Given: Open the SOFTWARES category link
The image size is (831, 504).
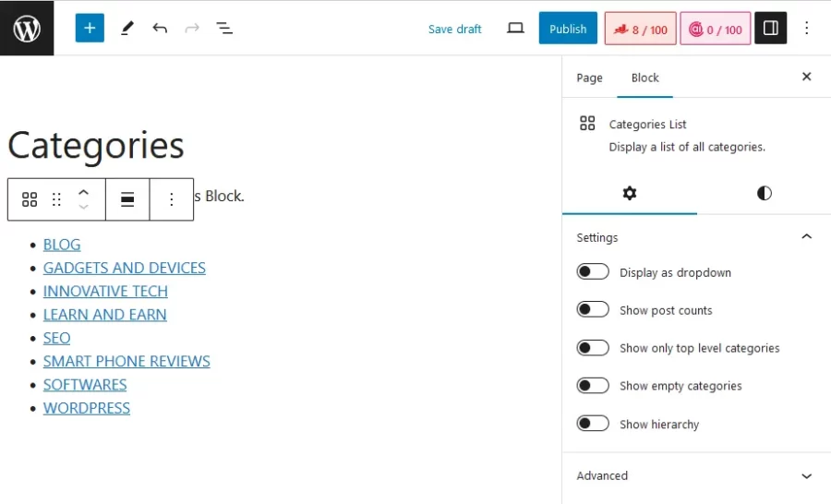Looking at the screenshot, I should (x=85, y=385).
